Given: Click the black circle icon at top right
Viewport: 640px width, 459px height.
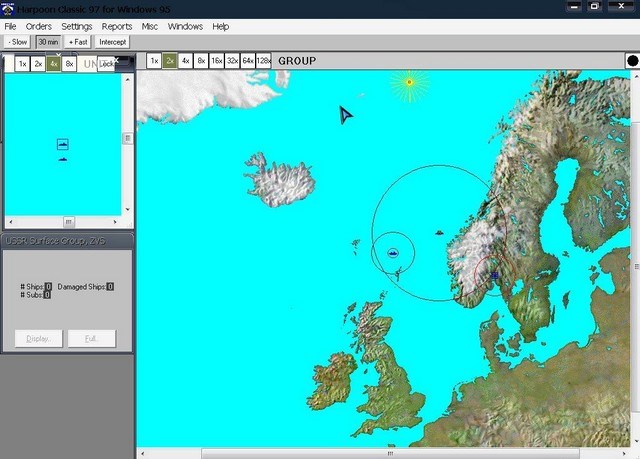Looking at the screenshot, I should (x=632, y=61).
